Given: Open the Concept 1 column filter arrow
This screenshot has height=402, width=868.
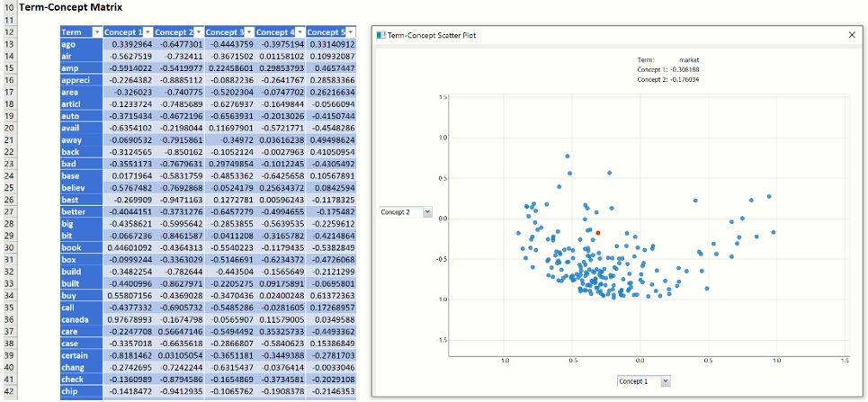Looking at the screenshot, I should click(148, 32).
